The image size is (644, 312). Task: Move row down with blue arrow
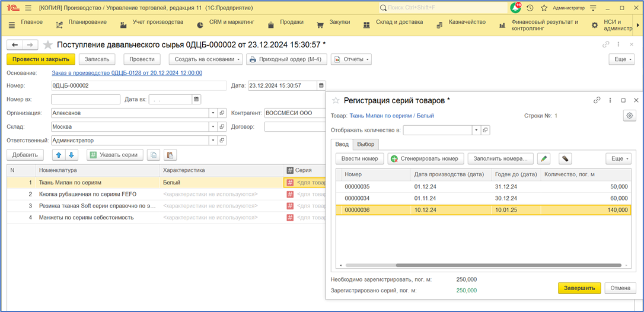click(x=71, y=155)
